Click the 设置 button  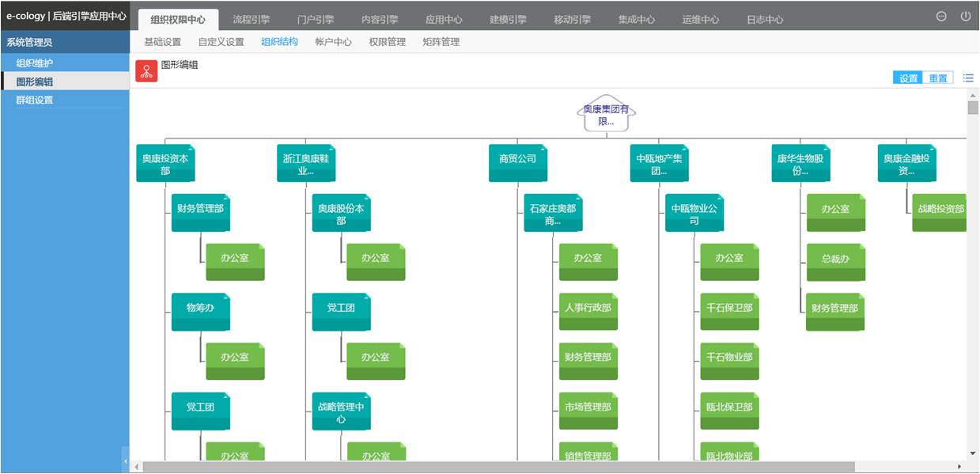tap(908, 78)
